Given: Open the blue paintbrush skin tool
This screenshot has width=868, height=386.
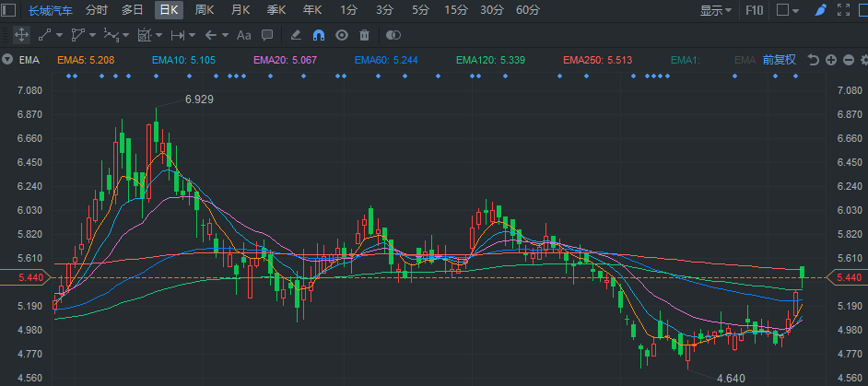Looking at the screenshot, I should [822, 10].
